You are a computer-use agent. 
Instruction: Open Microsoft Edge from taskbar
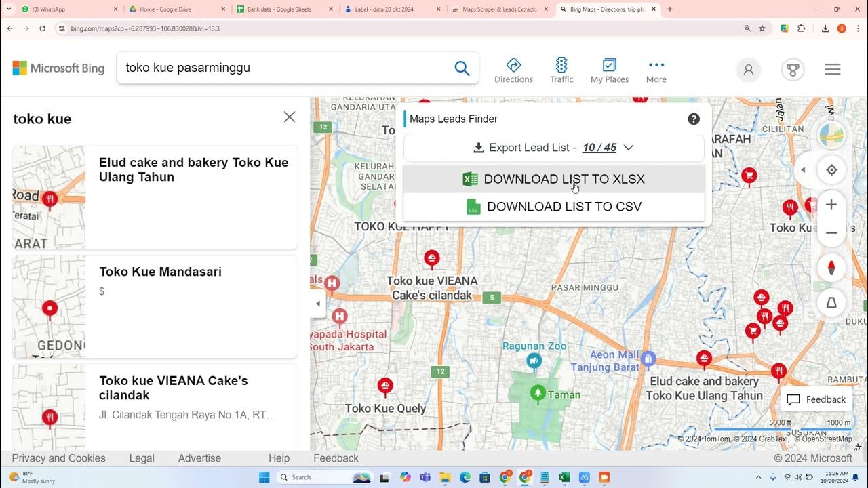[x=465, y=477]
